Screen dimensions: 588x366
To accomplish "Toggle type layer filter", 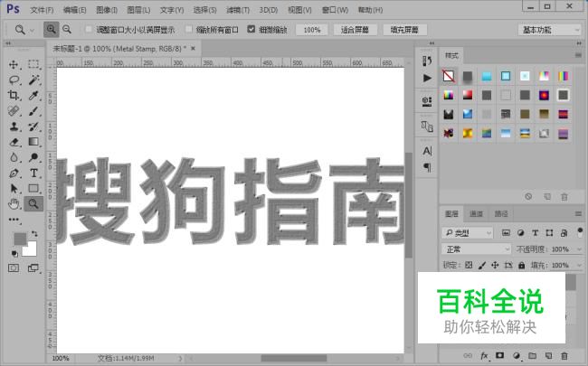I will tap(536, 233).
